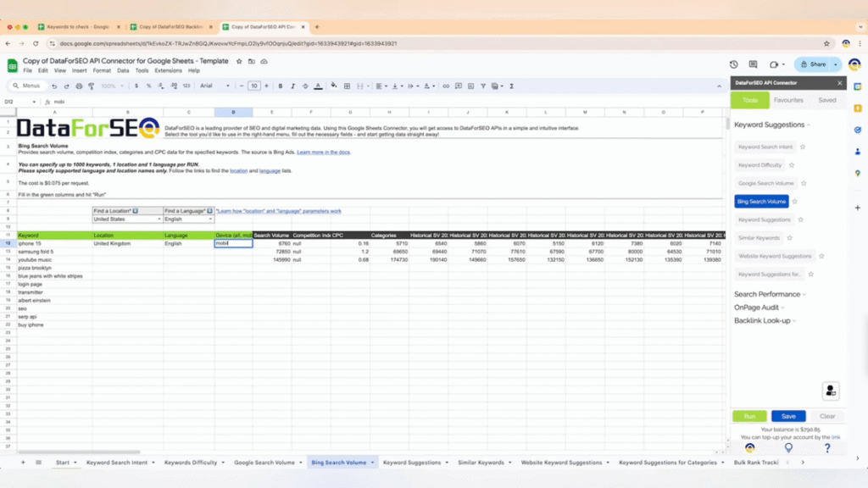The width and height of the screenshot is (868, 488).
Task: Click the question mark help icon in connector
Action: pyautogui.click(x=827, y=447)
